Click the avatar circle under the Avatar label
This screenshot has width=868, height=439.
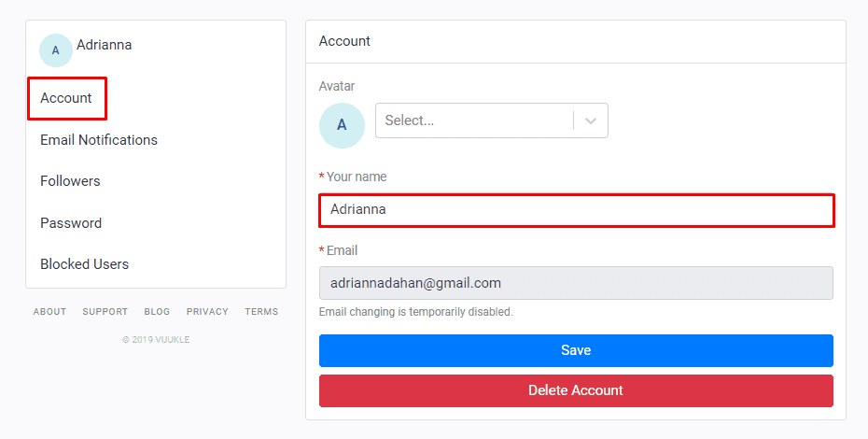coord(342,125)
